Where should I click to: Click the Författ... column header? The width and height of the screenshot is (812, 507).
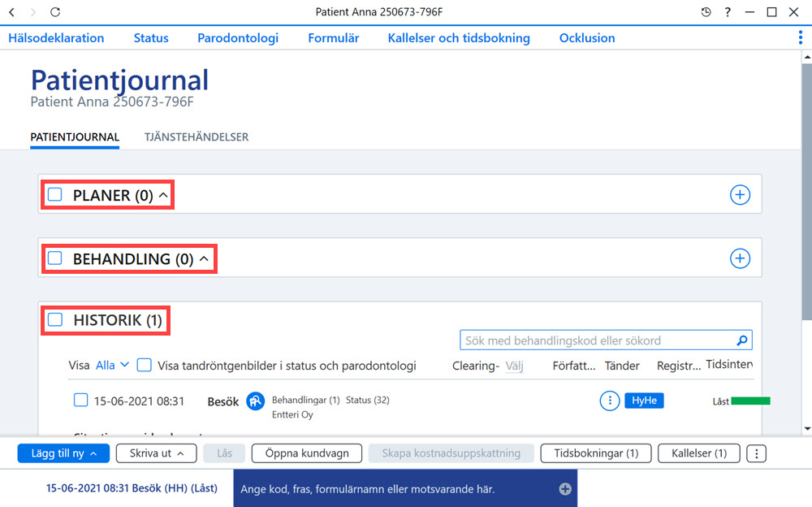pyautogui.click(x=574, y=366)
